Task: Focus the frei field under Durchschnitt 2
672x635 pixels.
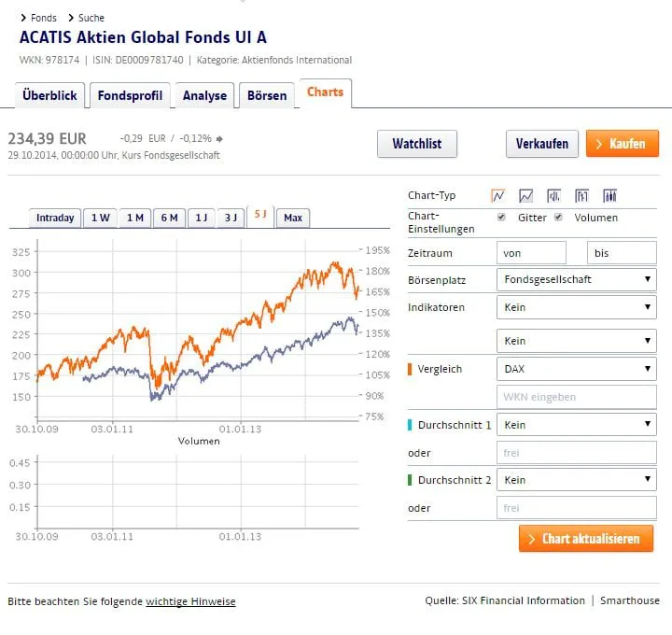Action: pos(577,508)
